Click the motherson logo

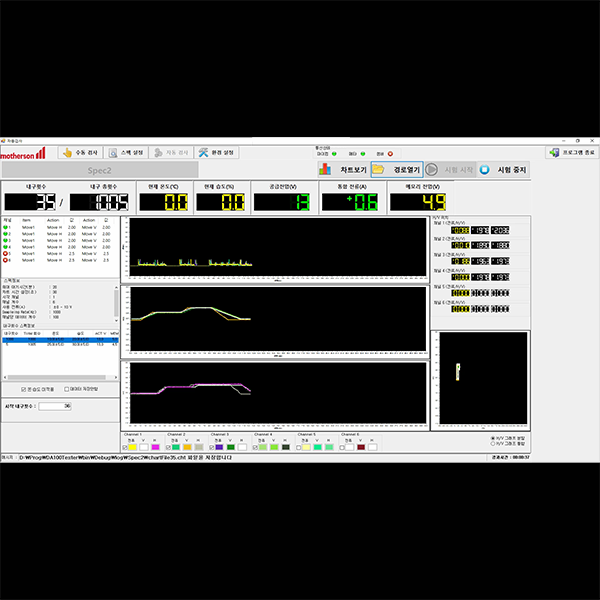pos(23,155)
